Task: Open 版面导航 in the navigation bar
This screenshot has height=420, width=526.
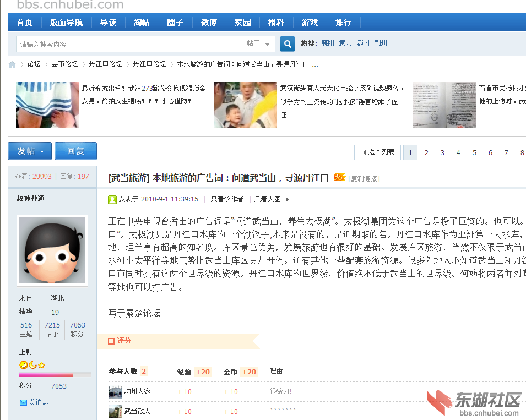Action: coord(66,23)
